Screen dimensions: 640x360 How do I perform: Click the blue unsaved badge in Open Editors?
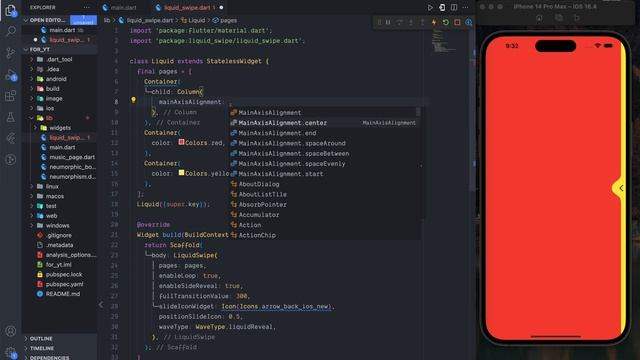point(83,20)
